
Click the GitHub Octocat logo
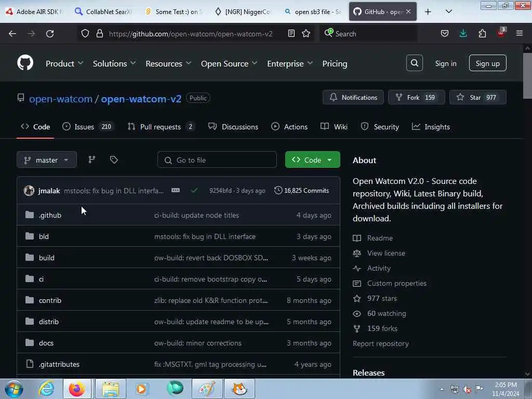(x=25, y=63)
